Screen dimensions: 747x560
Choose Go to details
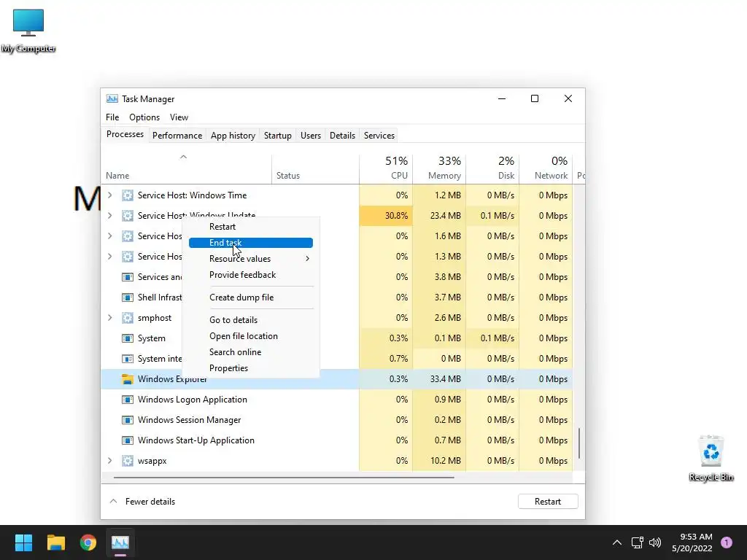pos(251,320)
